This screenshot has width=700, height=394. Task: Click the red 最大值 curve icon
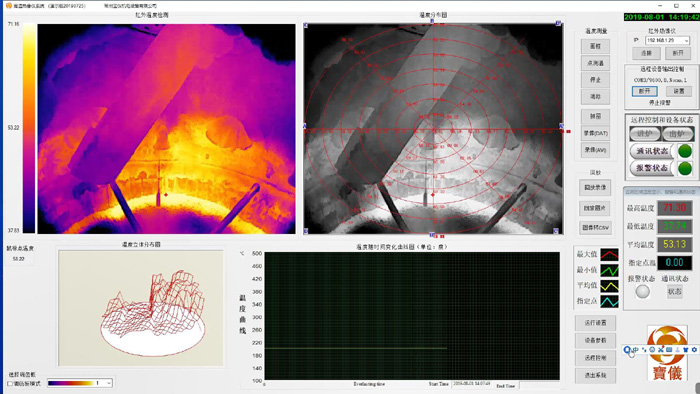[609, 255]
